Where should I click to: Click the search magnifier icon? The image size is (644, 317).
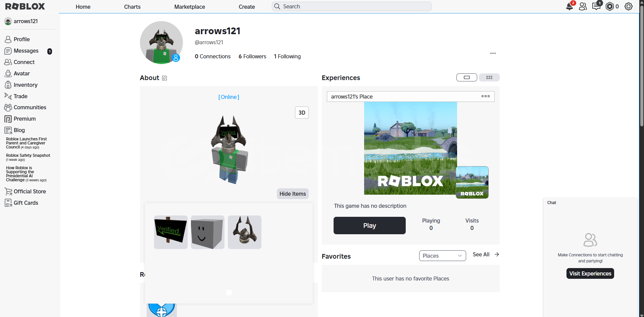277,6
